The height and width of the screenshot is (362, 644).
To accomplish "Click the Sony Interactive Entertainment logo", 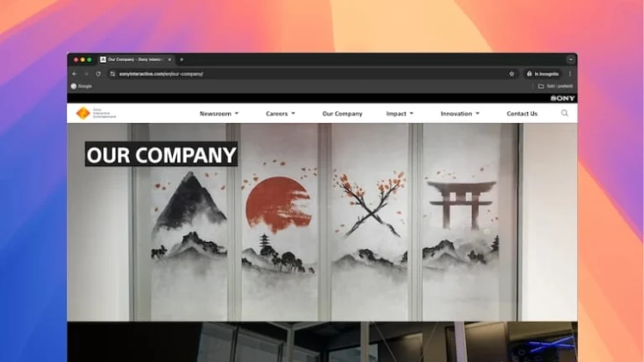I will tap(96, 113).
